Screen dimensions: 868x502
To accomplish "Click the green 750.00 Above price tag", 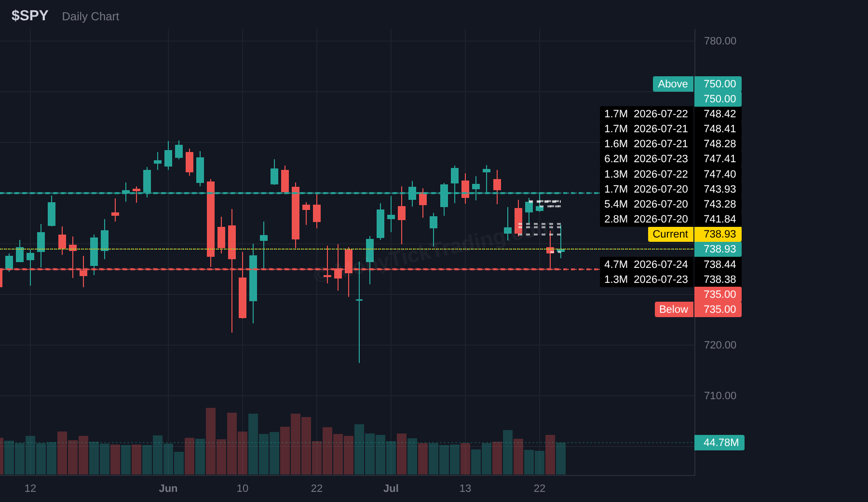I will pyautogui.click(x=718, y=84).
